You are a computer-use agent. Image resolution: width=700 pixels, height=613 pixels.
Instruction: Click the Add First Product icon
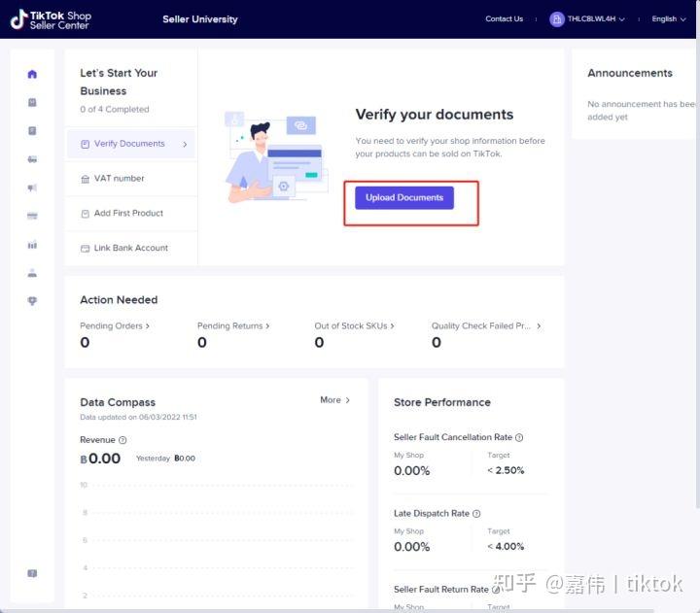(x=85, y=214)
